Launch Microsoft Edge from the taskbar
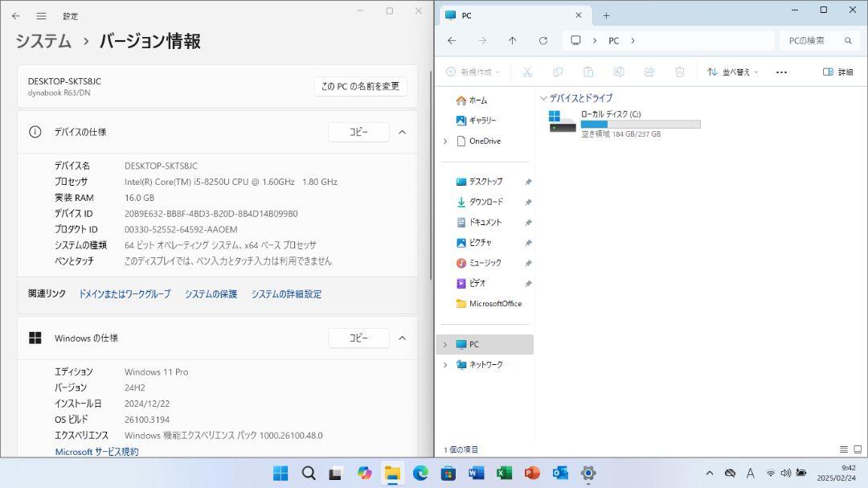The image size is (868, 488). tap(420, 473)
